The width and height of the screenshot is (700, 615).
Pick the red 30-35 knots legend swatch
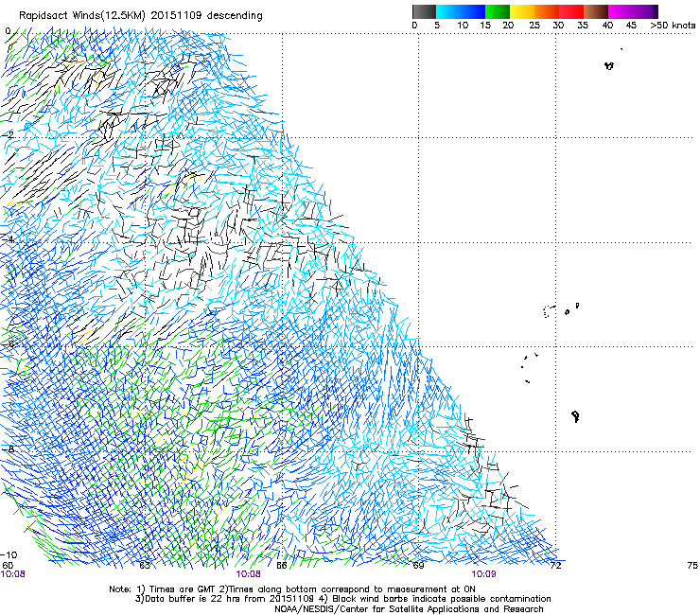(x=571, y=11)
